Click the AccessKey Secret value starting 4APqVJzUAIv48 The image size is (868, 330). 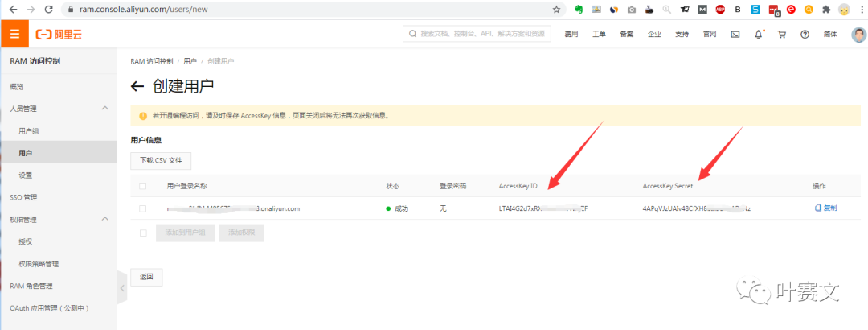tap(696, 209)
